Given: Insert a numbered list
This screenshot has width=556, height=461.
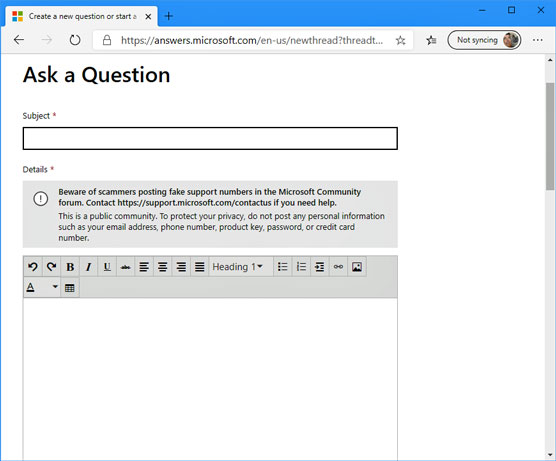Looking at the screenshot, I should (x=301, y=267).
